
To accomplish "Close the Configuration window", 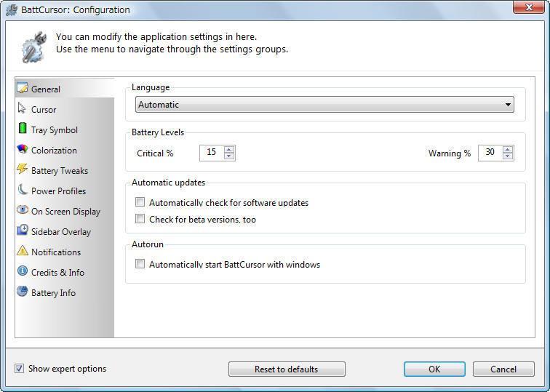I will [530, 7].
